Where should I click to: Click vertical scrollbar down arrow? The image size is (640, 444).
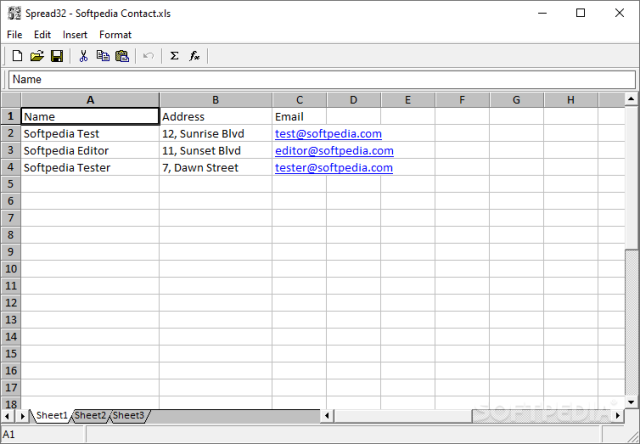(631, 402)
